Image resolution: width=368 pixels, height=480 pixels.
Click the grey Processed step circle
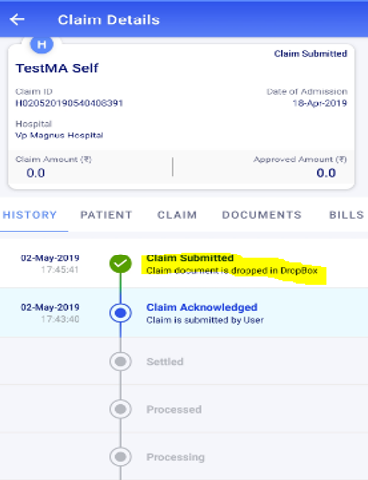pyautogui.click(x=120, y=409)
